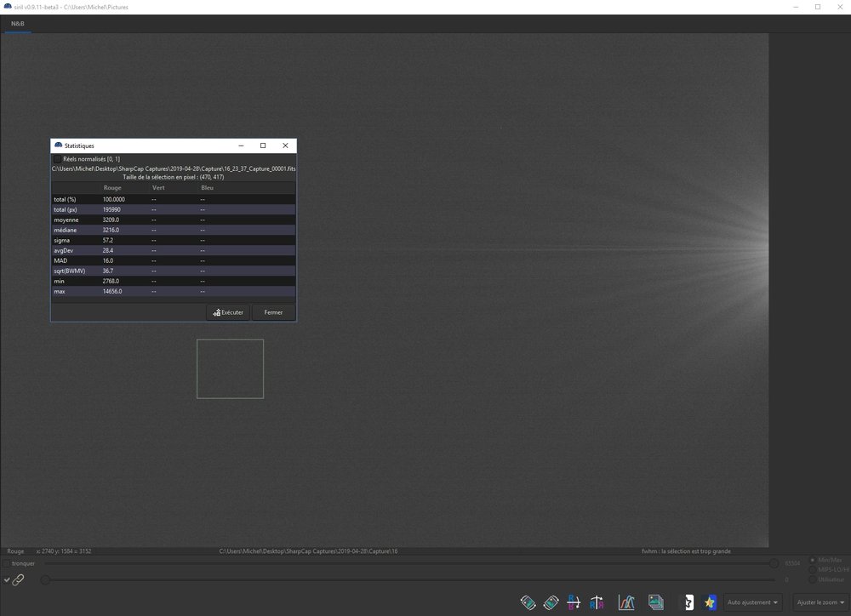Toggle the tronquer checkbox
The width and height of the screenshot is (851, 616).
pos(6,563)
